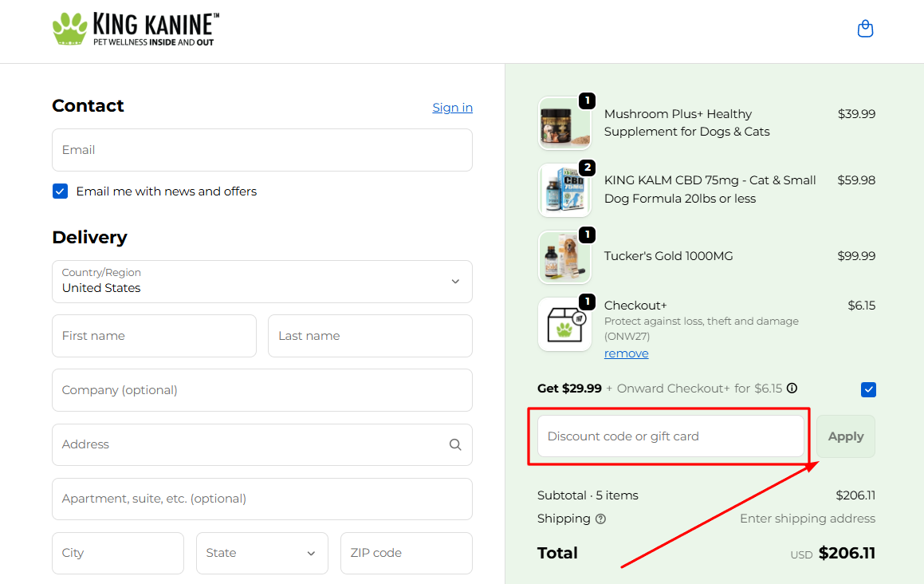Click the Discount code or gift card field
The width and height of the screenshot is (924, 584).
coord(670,436)
